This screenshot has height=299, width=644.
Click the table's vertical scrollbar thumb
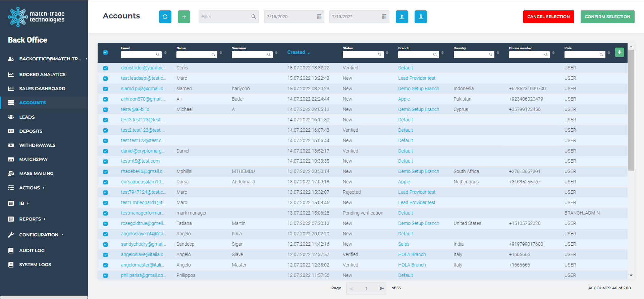(x=631, y=111)
